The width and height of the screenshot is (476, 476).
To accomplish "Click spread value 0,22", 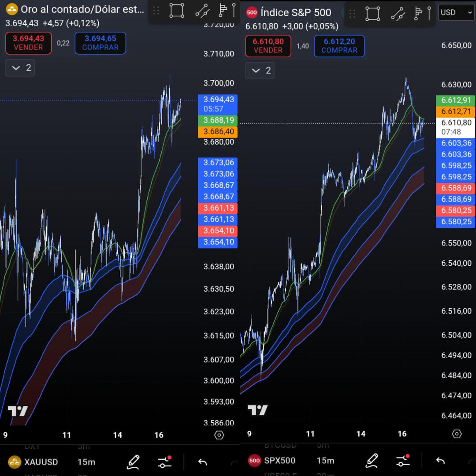I will pyautogui.click(x=63, y=43).
